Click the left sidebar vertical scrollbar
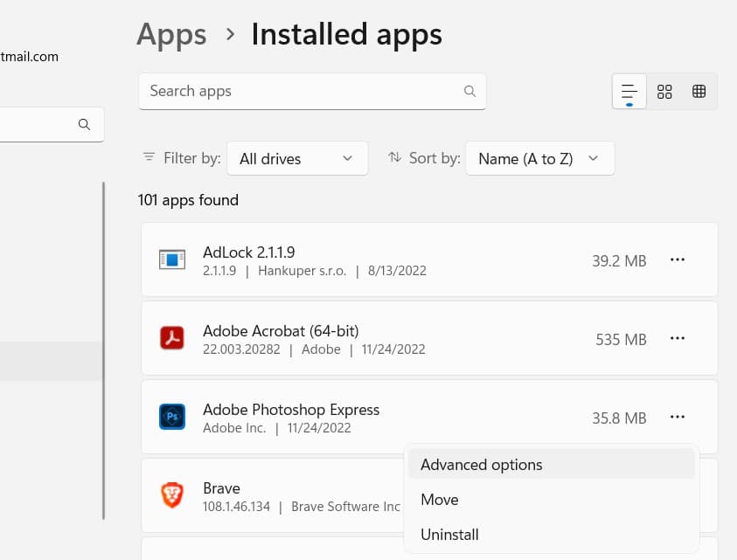This screenshot has width=737, height=560. 103,350
